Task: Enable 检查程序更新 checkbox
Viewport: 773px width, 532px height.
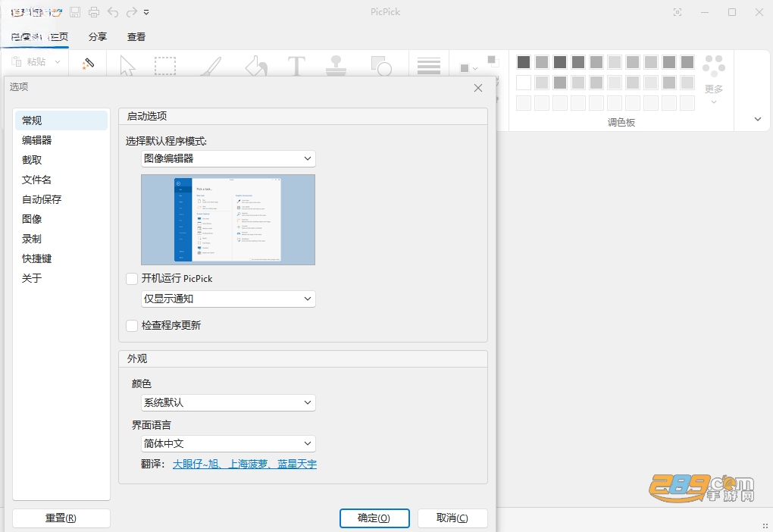Action: click(x=132, y=325)
